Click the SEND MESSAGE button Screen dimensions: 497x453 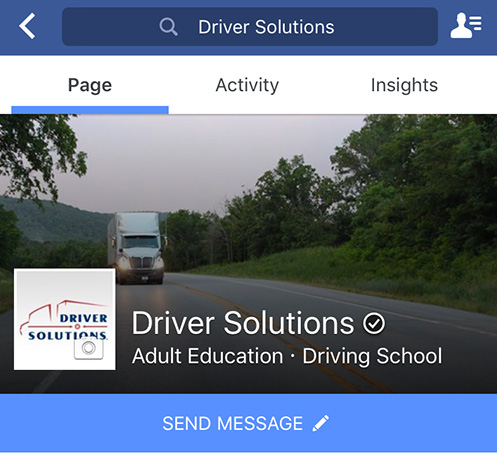coord(248,423)
